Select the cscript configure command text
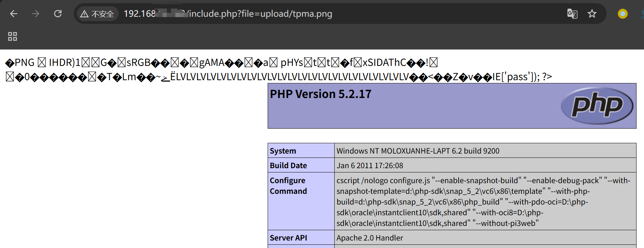The height and width of the screenshot is (248, 644). [484, 202]
